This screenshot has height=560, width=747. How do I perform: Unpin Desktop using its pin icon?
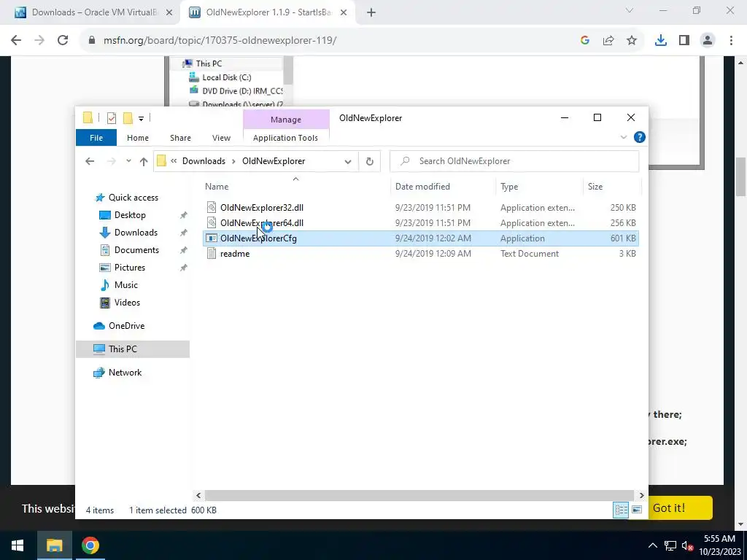[183, 215]
